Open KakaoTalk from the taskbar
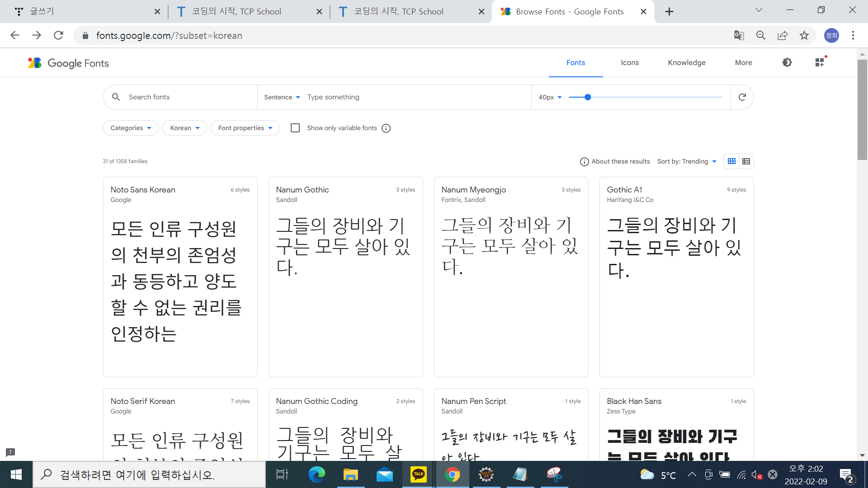The width and height of the screenshot is (868, 488). click(x=418, y=474)
